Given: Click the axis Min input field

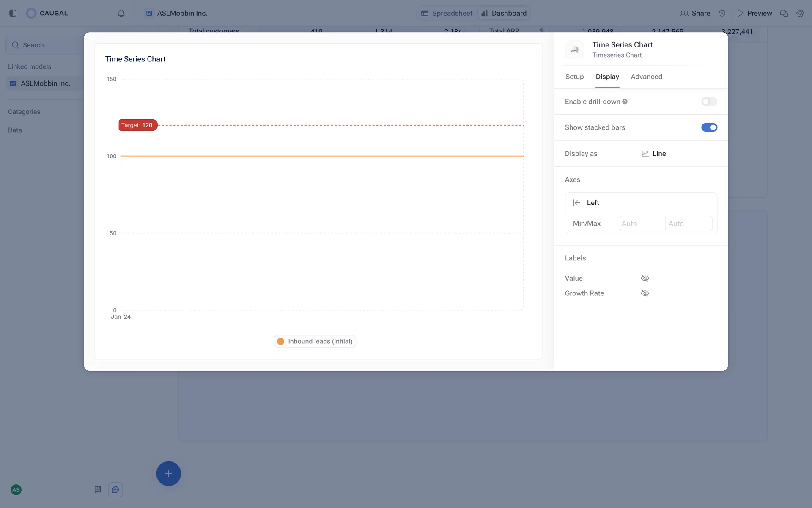Looking at the screenshot, I should tap(641, 224).
